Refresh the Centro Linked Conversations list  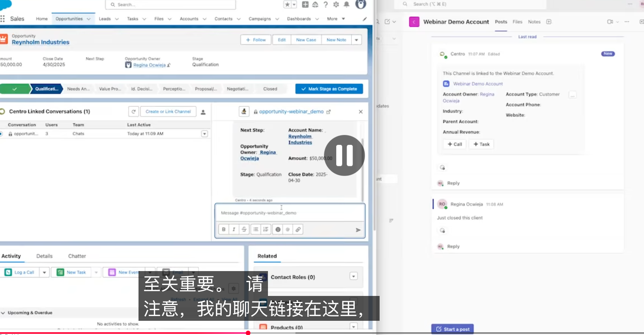pos(133,112)
